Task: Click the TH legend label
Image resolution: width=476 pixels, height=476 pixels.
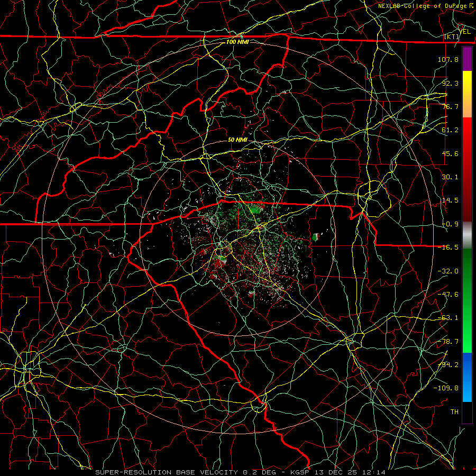Action: click(x=454, y=412)
